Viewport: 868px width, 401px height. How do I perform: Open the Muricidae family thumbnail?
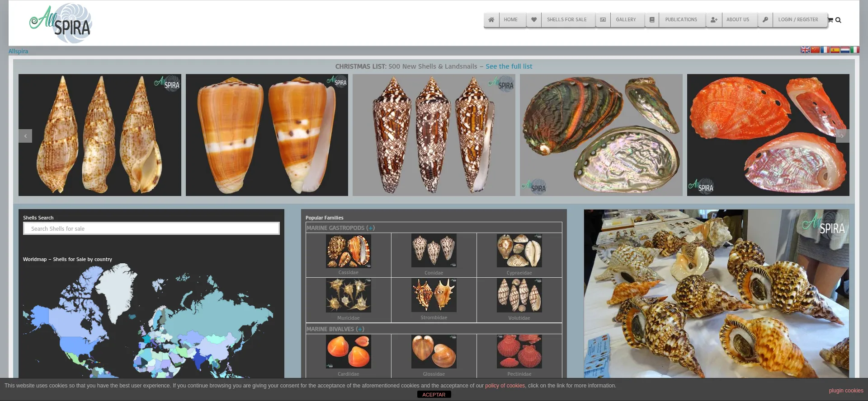(349, 295)
